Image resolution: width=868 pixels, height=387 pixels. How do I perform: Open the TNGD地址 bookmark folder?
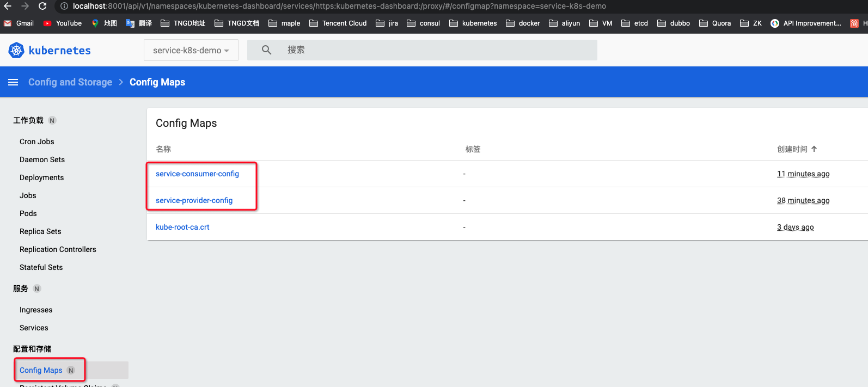coord(183,23)
